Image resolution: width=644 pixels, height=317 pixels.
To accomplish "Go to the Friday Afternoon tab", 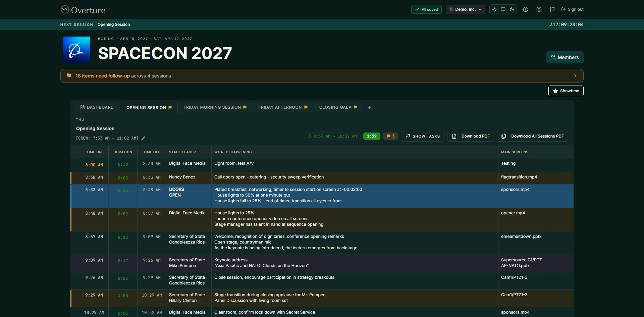I will pos(283,107).
